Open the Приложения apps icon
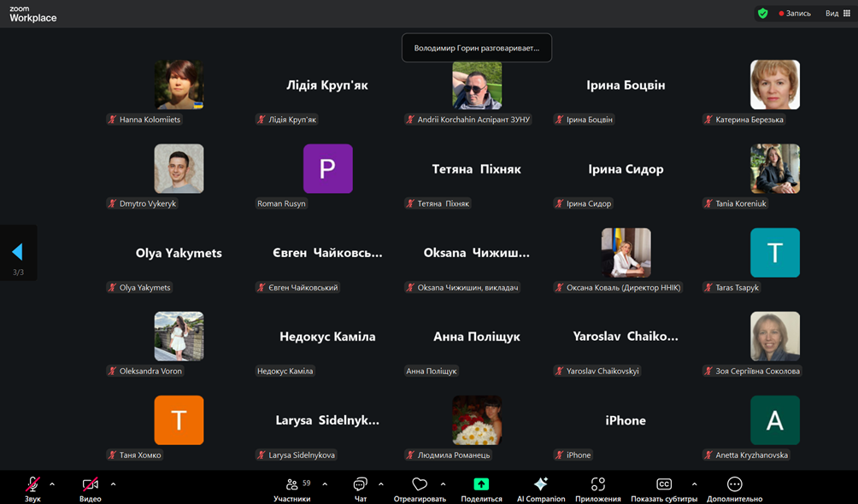The height and width of the screenshot is (504, 858). click(597, 484)
